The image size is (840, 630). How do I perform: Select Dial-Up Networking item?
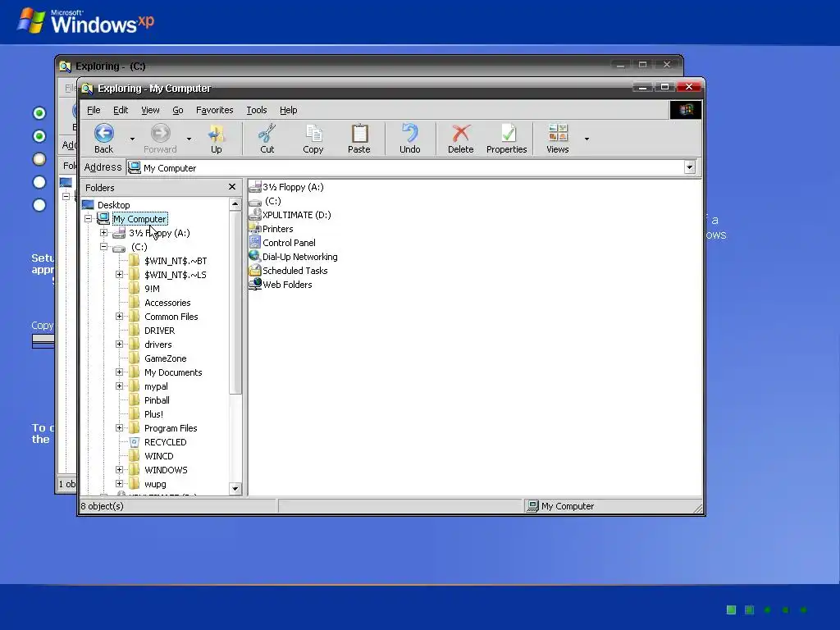tap(294, 257)
